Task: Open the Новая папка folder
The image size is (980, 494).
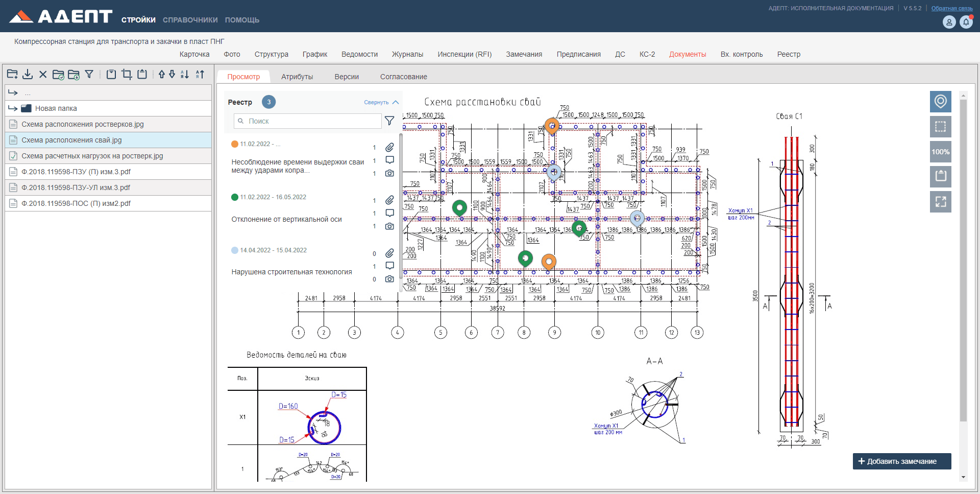Action: coord(56,108)
